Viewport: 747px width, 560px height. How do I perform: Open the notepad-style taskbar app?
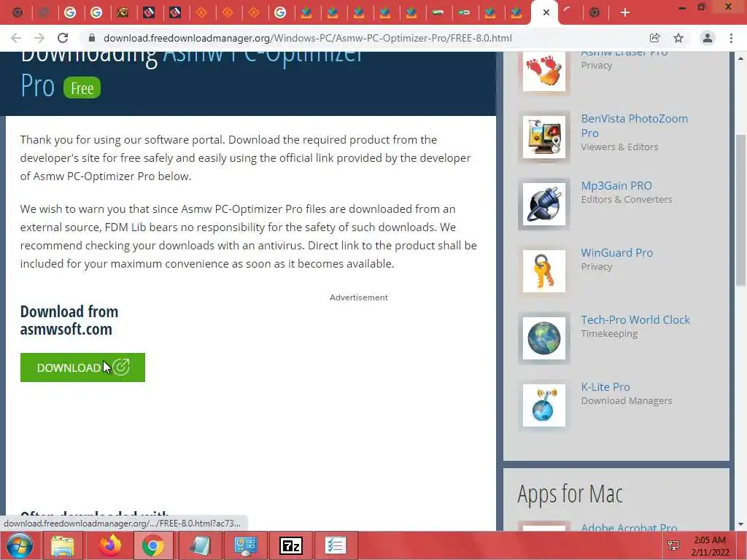[200, 545]
